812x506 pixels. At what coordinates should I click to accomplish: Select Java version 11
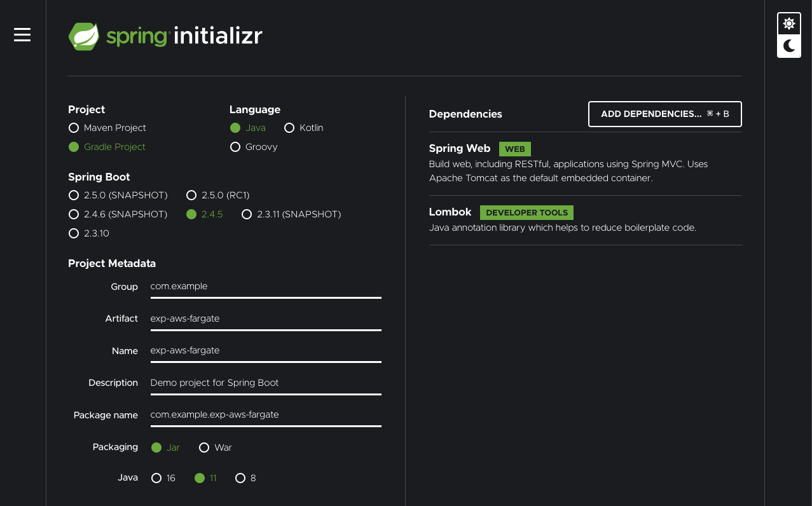click(205, 478)
